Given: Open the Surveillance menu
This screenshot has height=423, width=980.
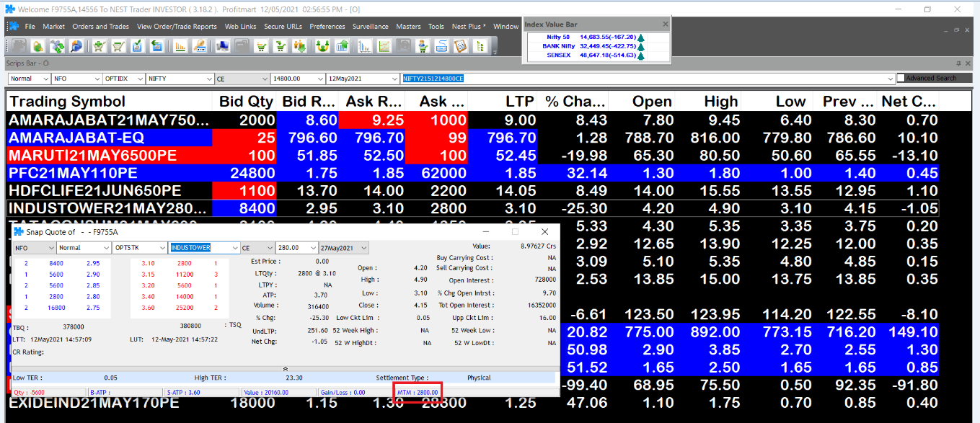Looking at the screenshot, I should (371, 27).
